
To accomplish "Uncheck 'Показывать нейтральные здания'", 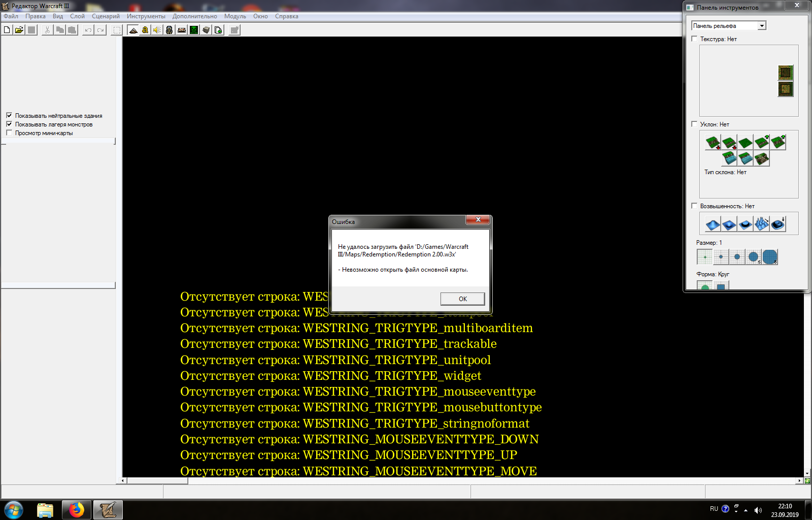I will coord(9,115).
